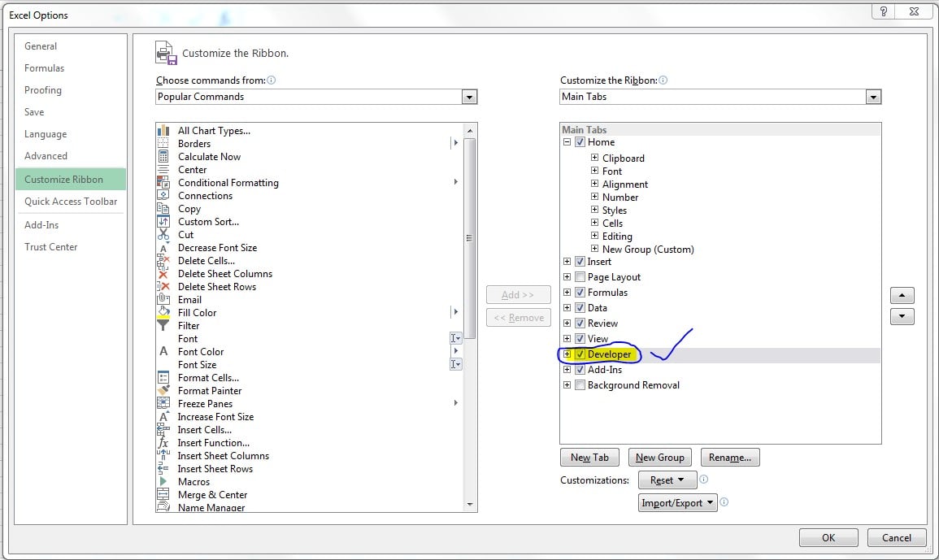Enable the Page Layout tab checkbox
Image resolution: width=939 pixels, height=560 pixels.
point(580,276)
